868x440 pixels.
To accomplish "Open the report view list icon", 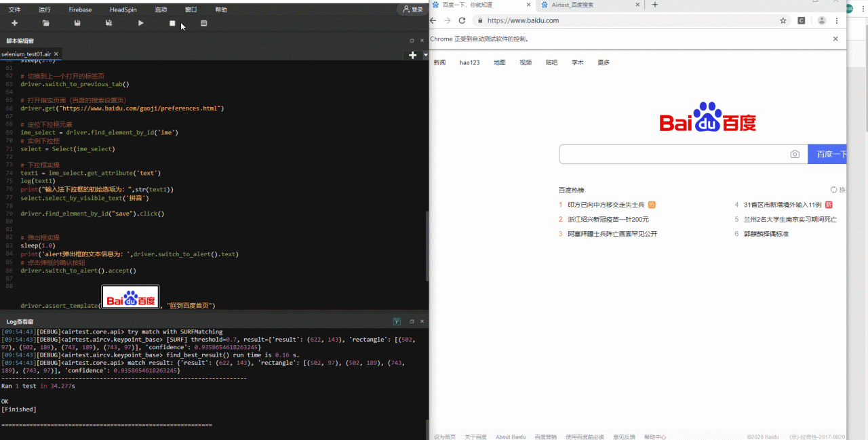I will click(x=204, y=23).
